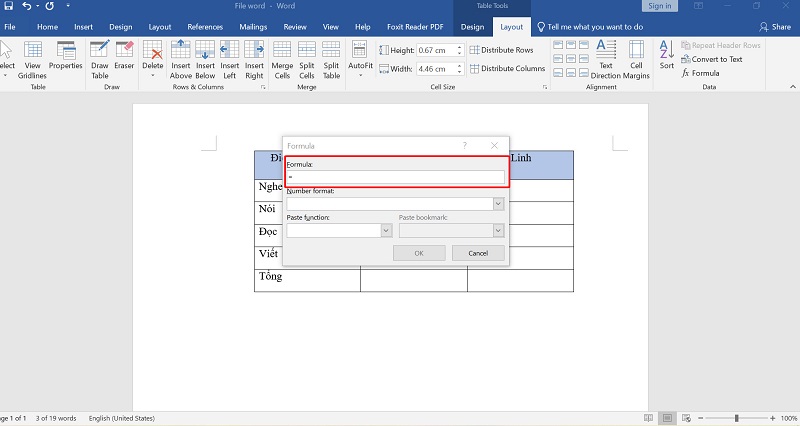This screenshot has width=800, height=426.
Task: Click the Width value field
Action: pos(436,68)
